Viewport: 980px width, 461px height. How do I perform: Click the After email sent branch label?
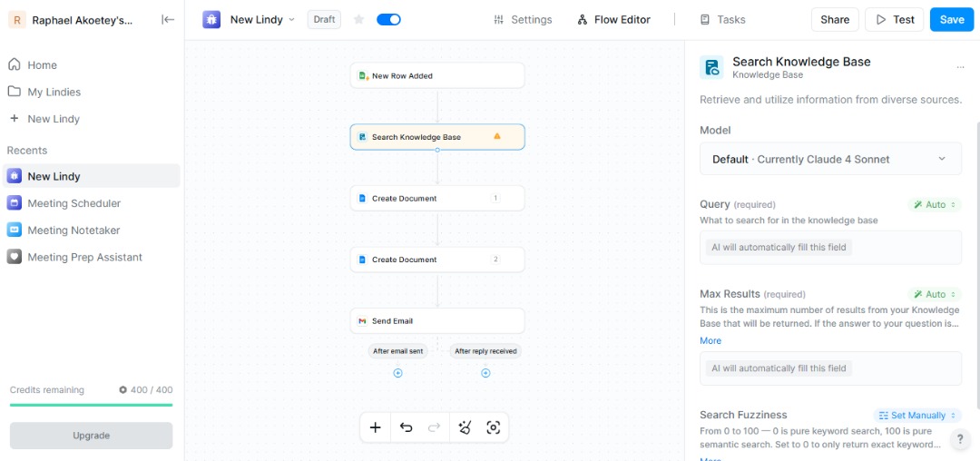click(397, 351)
